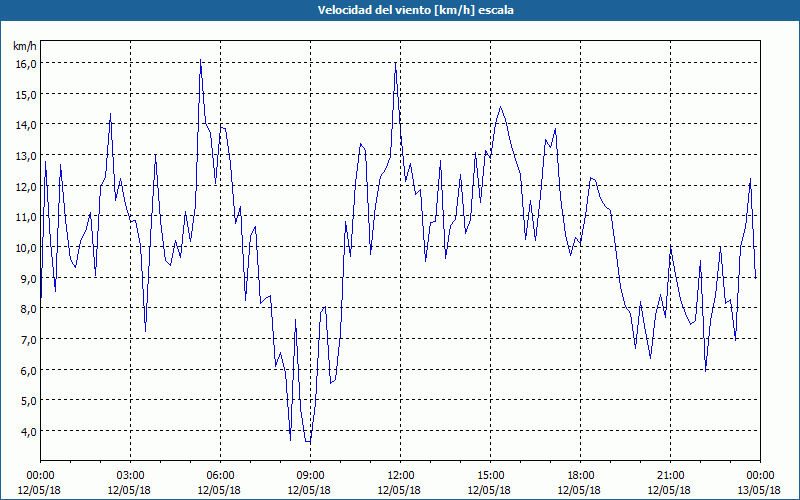Select the 4,0 y-axis value
The image size is (800, 500).
28,431
